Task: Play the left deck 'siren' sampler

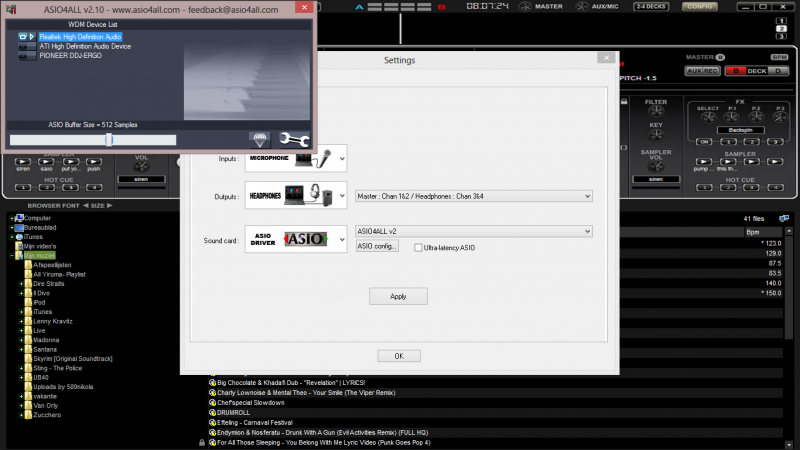Action: point(23,162)
